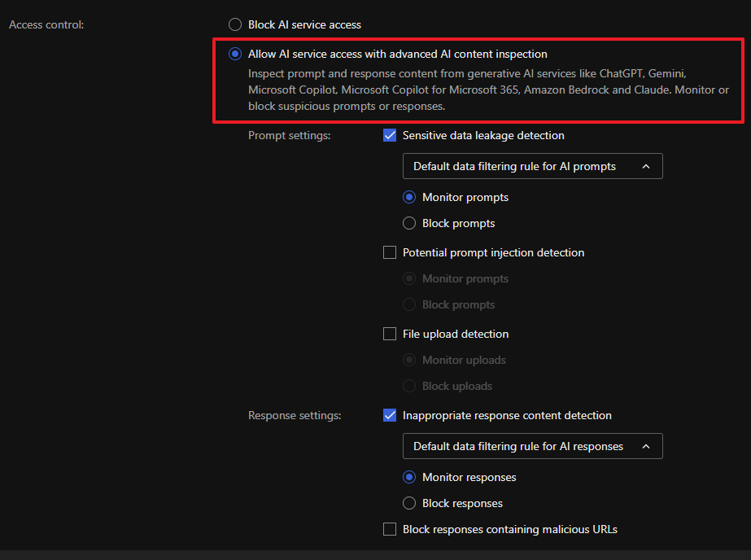Select Allow AI service access with content inspection
Image resolution: width=751 pixels, height=560 pixels.
pos(235,54)
